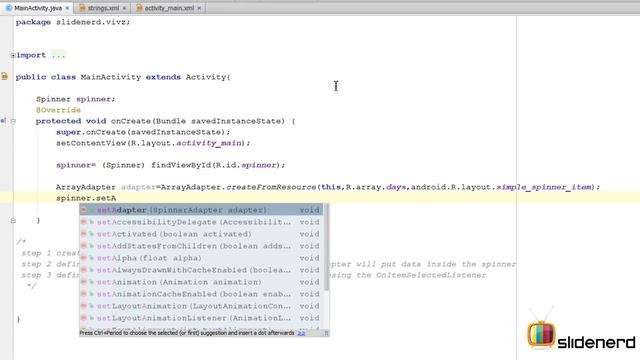This screenshot has width=640, height=360.
Task: Click the Spinner spinner declaration
Action: 76,99
